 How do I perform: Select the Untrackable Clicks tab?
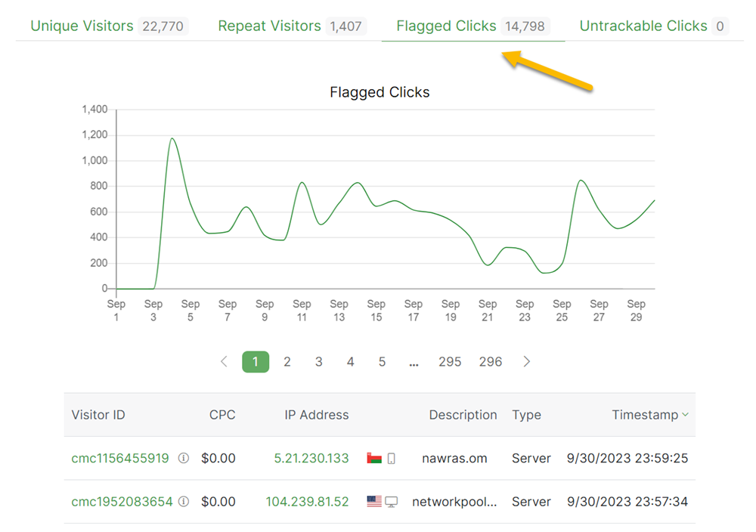pos(643,26)
